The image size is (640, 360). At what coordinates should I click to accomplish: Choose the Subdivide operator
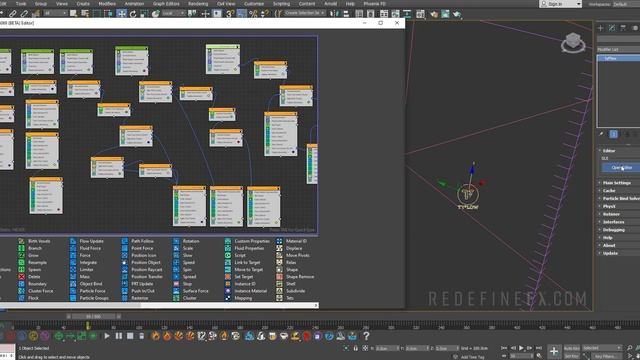291,291
